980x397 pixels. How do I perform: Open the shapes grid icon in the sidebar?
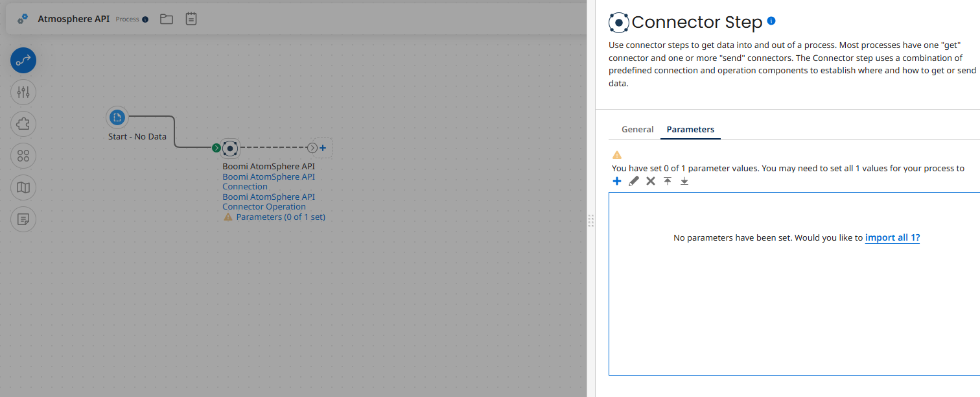(23, 156)
